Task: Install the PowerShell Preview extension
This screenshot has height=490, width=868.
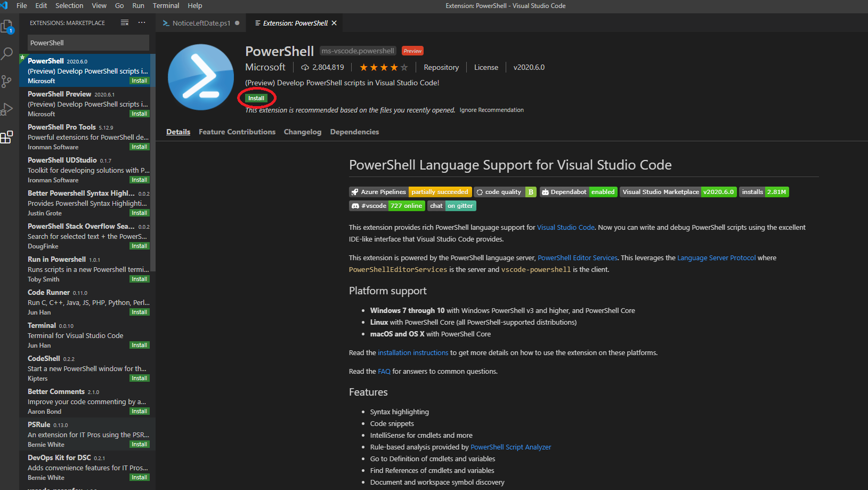Action: tap(139, 114)
